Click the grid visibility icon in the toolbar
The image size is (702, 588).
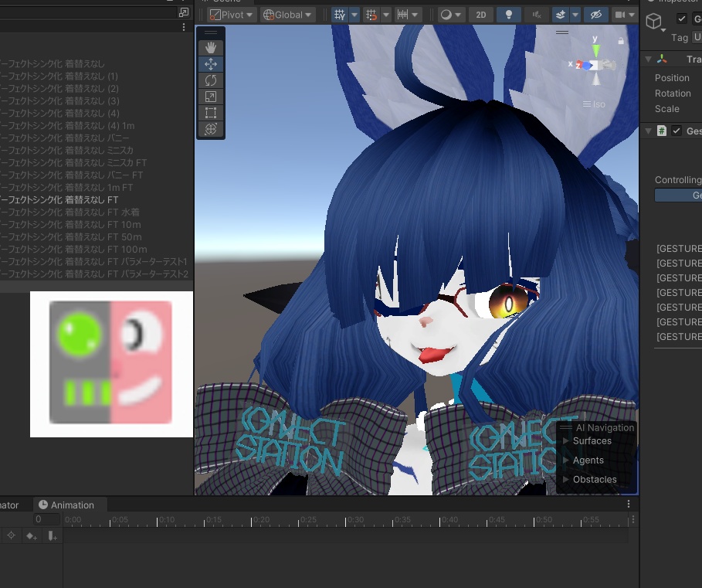[x=339, y=14]
